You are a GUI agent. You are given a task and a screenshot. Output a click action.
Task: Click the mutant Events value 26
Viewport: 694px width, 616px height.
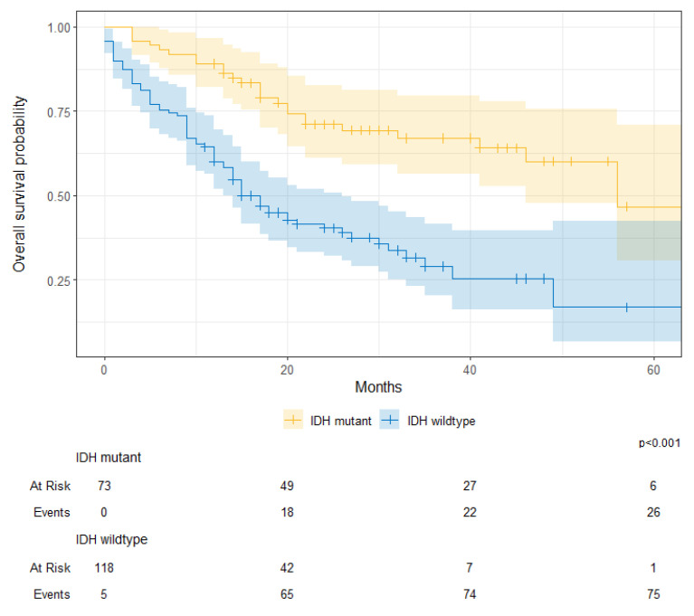coord(653,513)
